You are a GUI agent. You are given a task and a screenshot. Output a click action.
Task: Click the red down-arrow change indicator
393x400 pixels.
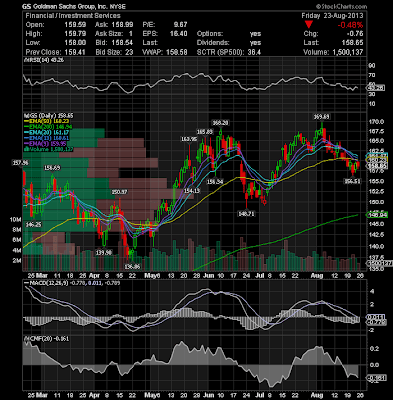coord(309,25)
